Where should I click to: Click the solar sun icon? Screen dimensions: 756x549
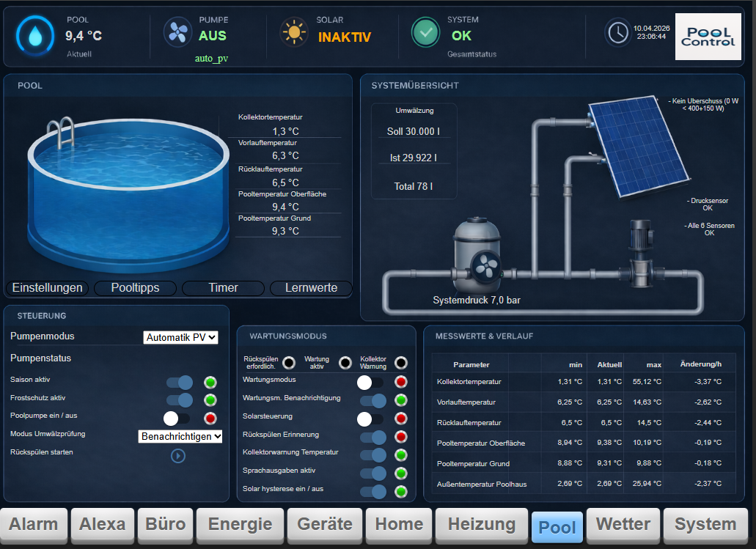click(294, 33)
